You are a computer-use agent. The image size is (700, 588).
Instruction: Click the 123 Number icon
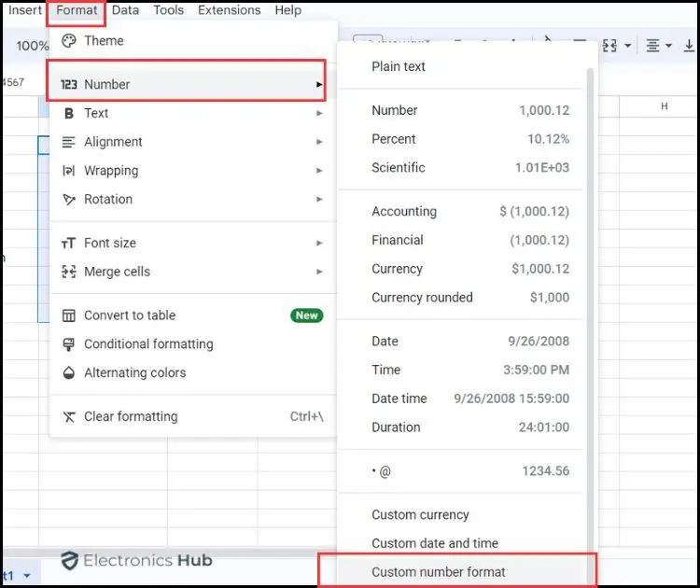(x=69, y=84)
